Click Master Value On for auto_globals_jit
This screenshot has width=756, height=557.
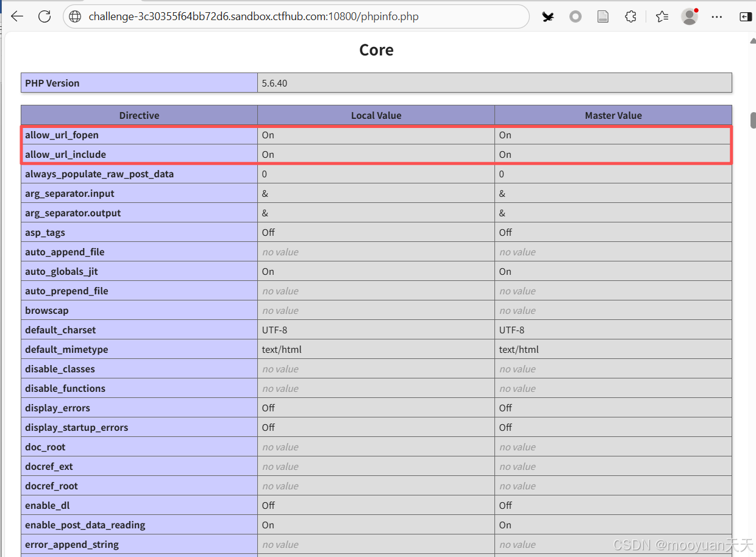pyautogui.click(x=505, y=271)
